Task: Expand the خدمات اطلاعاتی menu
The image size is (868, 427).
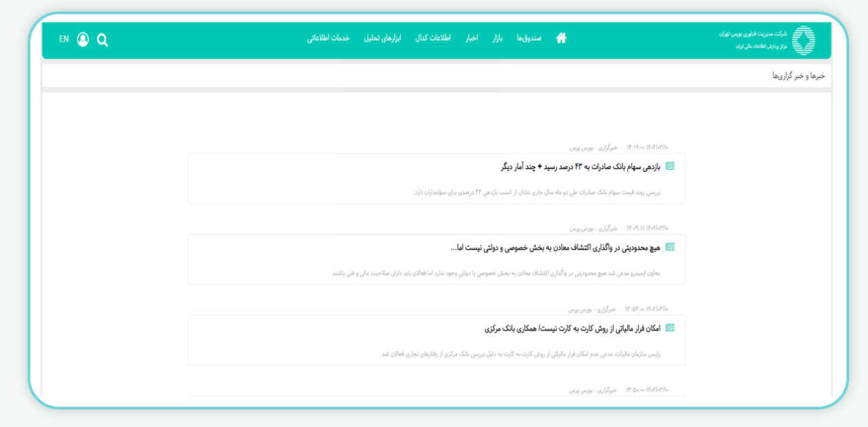Action: [328, 39]
